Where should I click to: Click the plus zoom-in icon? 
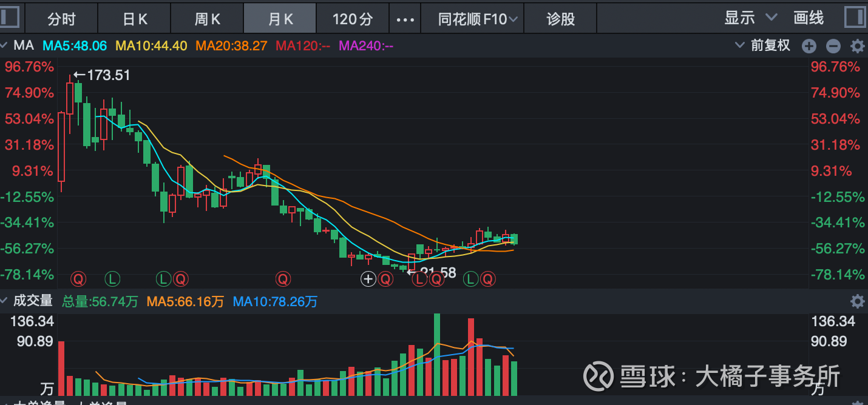coord(809,46)
